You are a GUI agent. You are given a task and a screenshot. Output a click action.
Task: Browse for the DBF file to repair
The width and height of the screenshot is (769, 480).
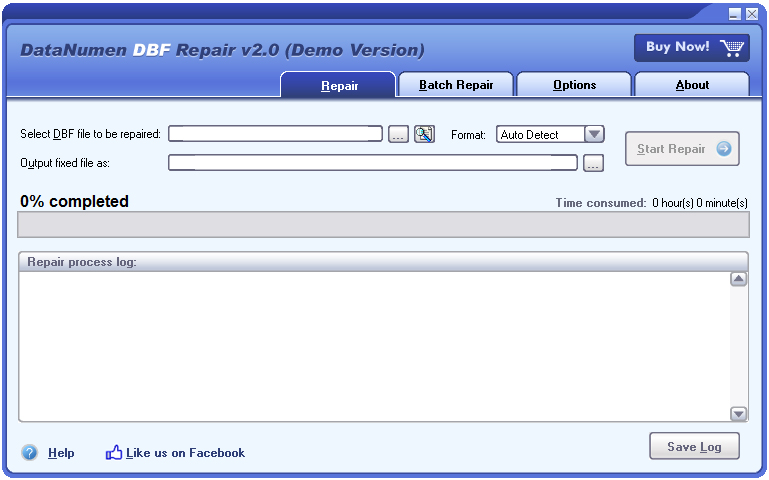coord(398,135)
